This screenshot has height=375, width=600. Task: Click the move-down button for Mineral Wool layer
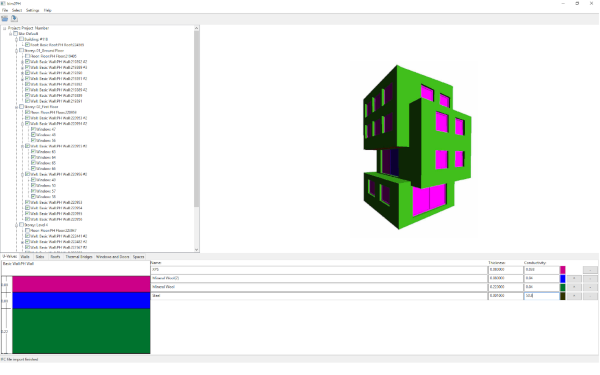(x=590, y=287)
